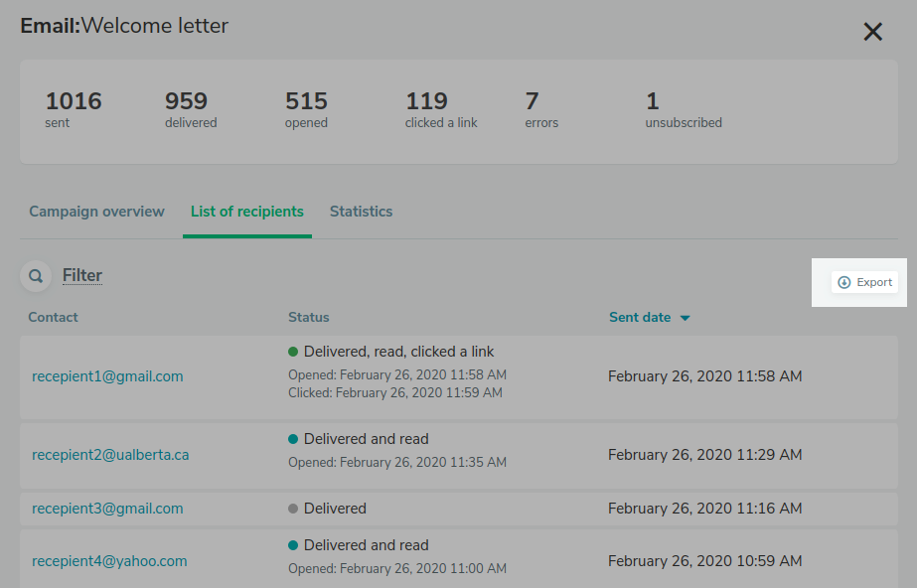
Task: Click the 515 opened stat
Action: pyautogui.click(x=306, y=109)
